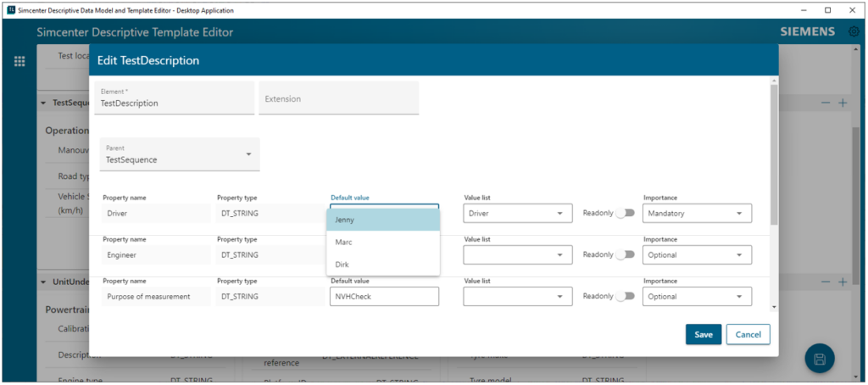
Task: Choose Jenny from the default value list
Action: pyautogui.click(x=383, y=220)
